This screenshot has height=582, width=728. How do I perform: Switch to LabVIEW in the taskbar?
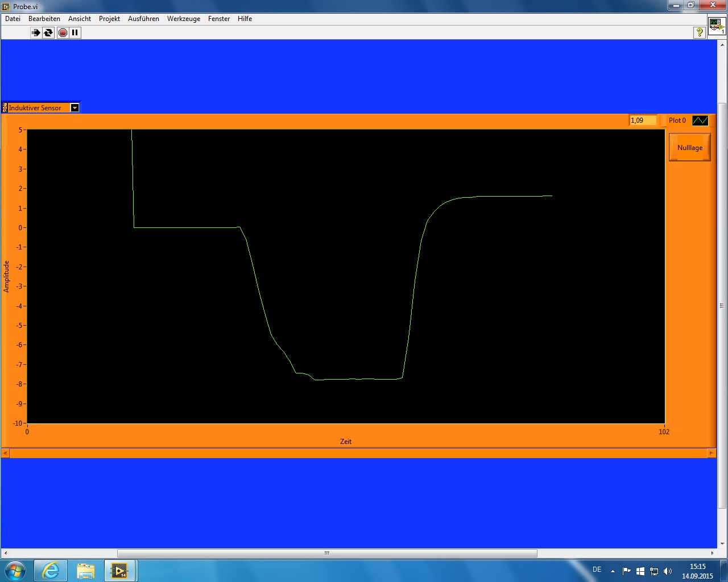120,570
